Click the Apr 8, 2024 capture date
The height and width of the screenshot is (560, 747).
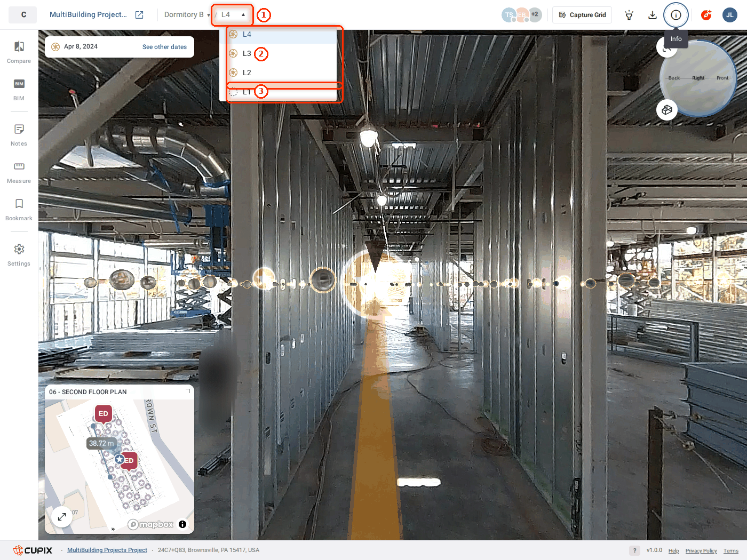pyautogui.click(x=81, y=47)
